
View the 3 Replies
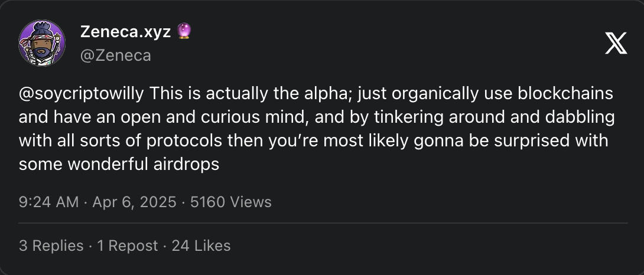click(x=51, y=245)
